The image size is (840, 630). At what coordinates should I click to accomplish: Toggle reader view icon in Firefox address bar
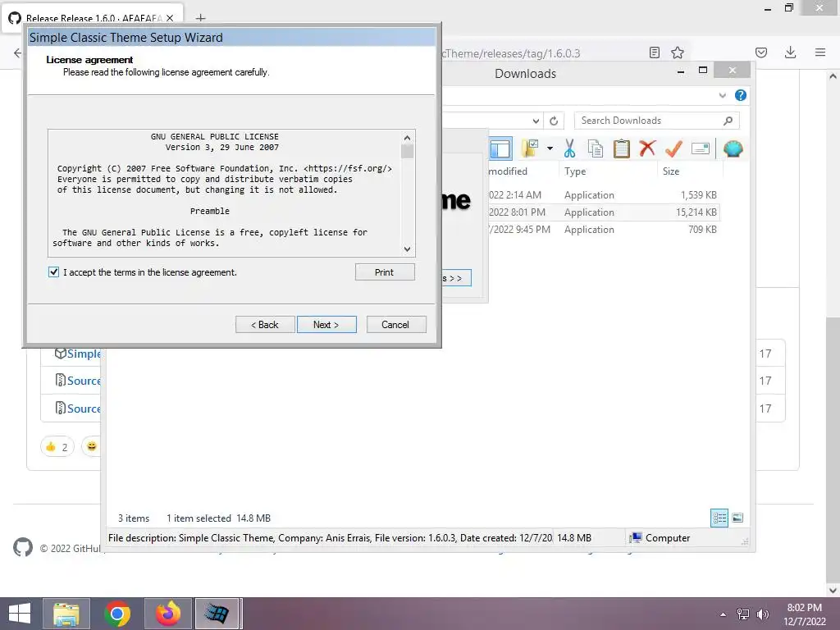654,52
